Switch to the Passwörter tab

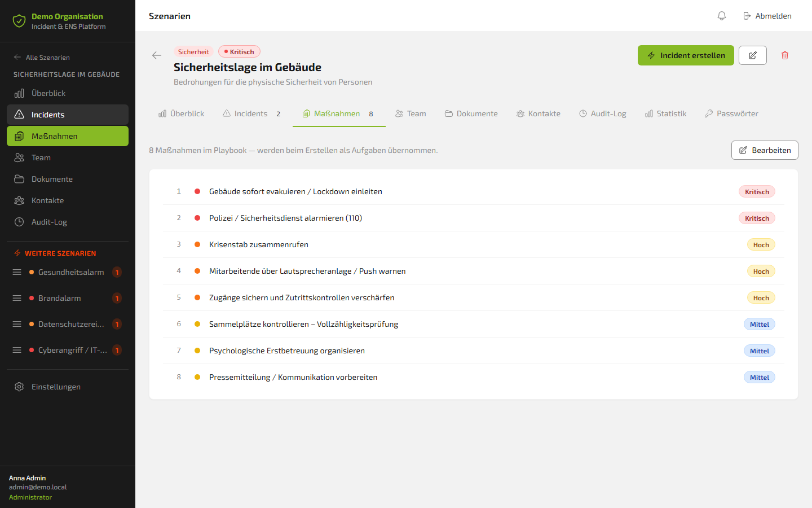point(731,113)
